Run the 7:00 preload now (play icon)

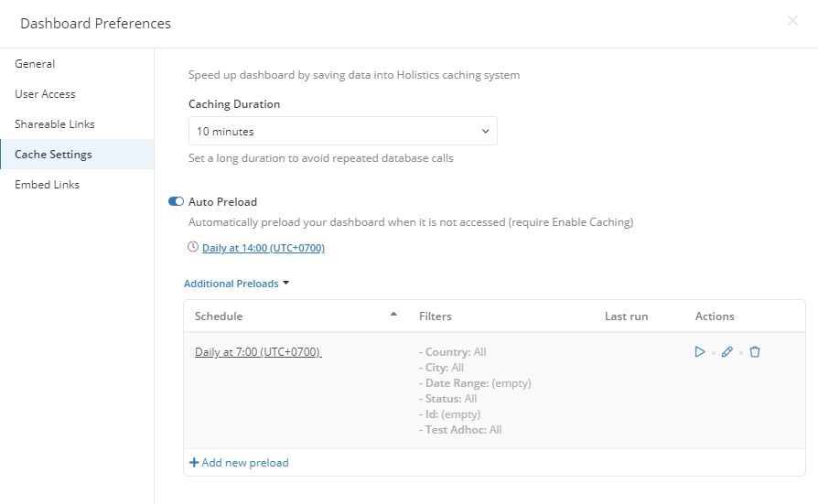(700, 351)
